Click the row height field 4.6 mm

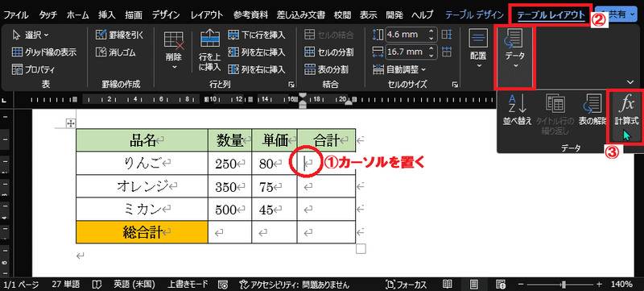[x=406, y=35]
